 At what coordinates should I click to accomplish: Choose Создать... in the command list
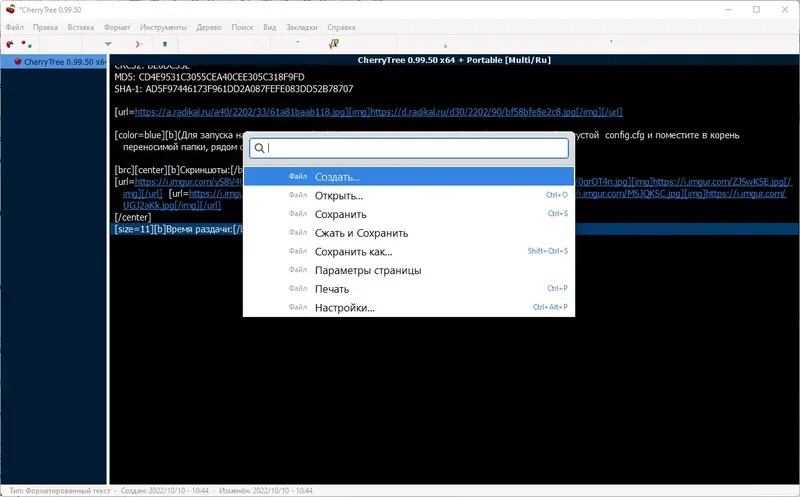(409, 177)
